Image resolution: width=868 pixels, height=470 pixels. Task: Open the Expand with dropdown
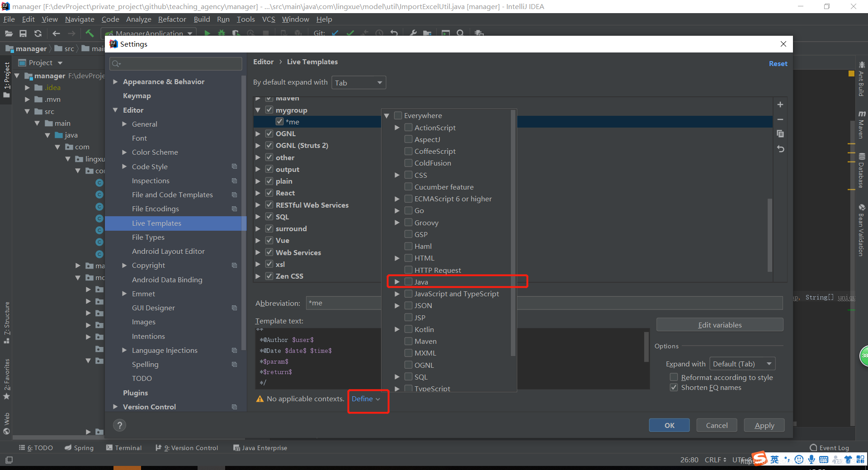pyautogui.click(x=742, y=364)
